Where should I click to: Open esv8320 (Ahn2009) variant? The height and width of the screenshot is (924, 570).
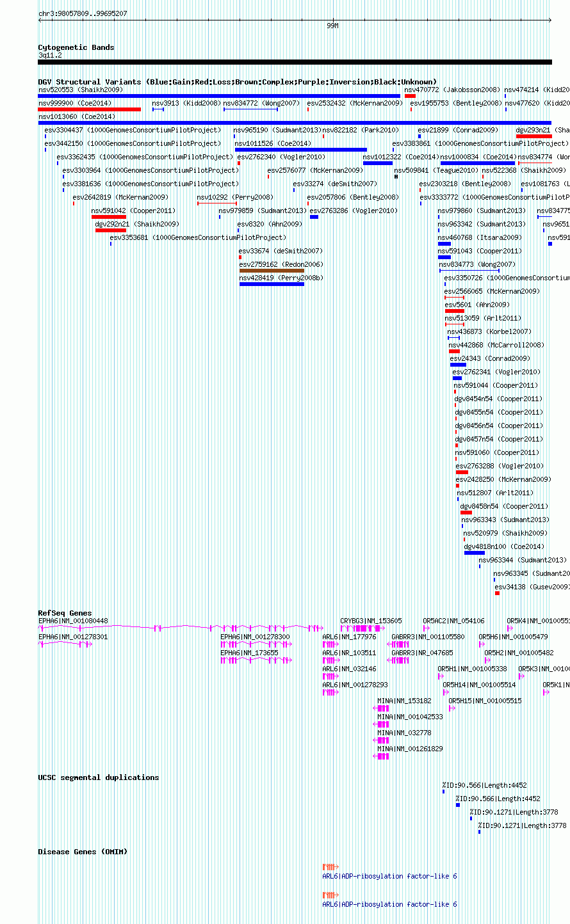point(270,224)
